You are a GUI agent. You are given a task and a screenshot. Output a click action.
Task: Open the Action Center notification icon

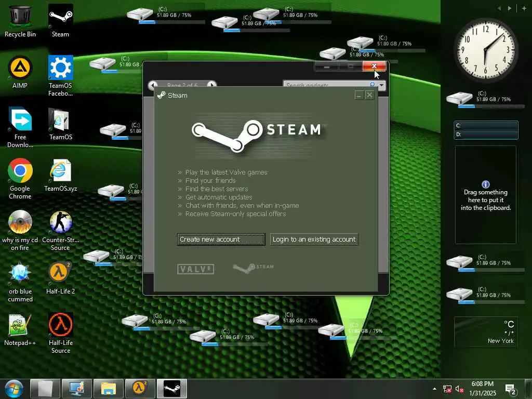(510, 389)
